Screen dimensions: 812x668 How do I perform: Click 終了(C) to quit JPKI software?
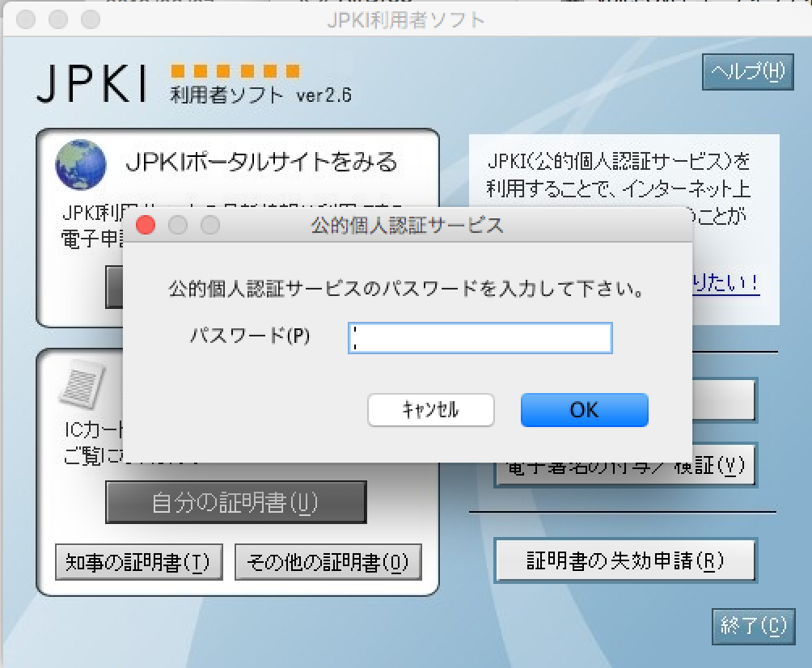(754, 626)
